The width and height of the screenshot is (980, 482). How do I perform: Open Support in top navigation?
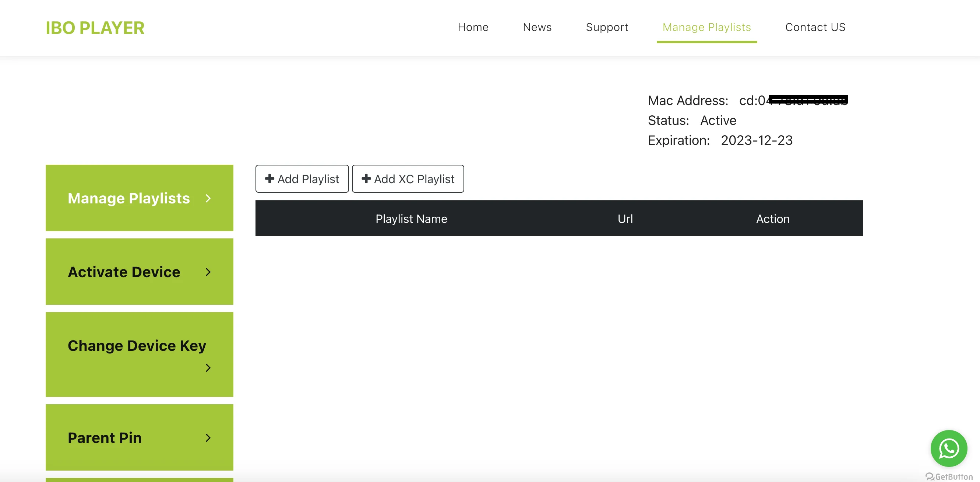coord(607,27)
